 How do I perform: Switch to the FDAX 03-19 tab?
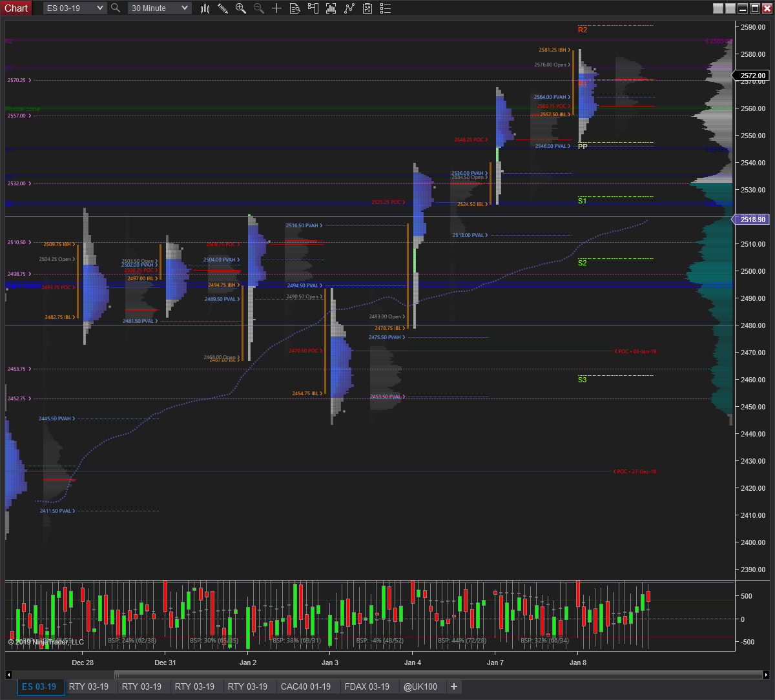367,686
